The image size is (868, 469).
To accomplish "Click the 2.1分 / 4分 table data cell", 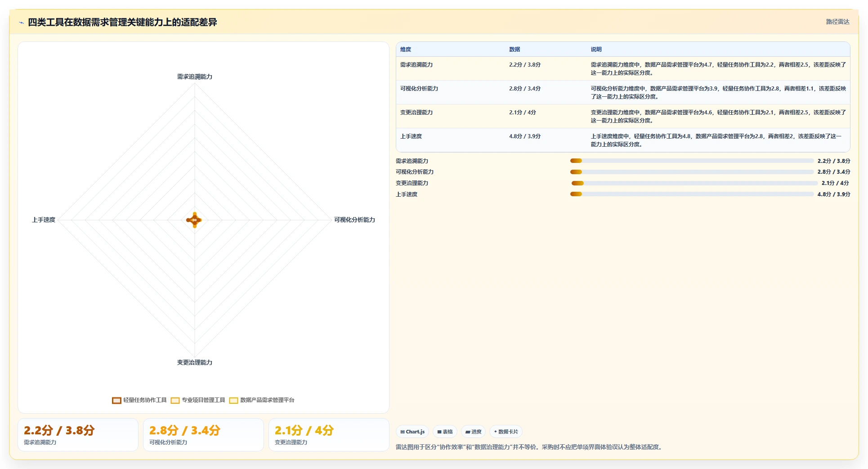I will [523, 113].
